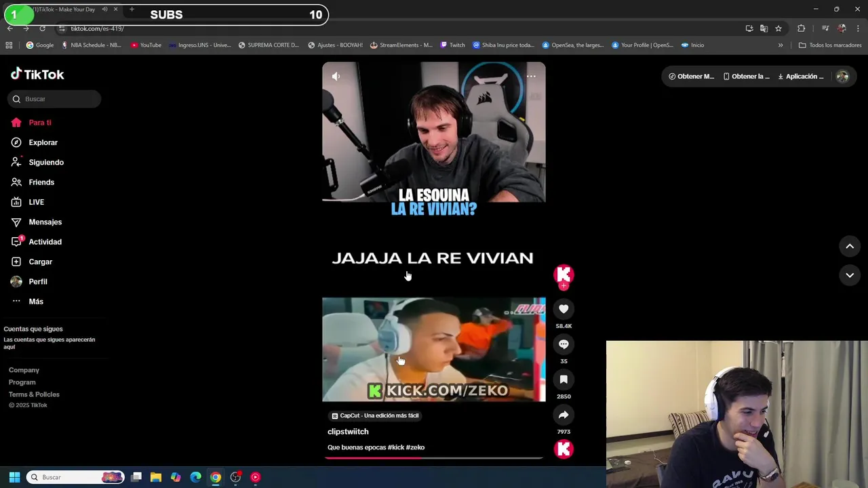The image size is (868, 488).
Task: Seek using the video progress bar
Action: click(434, 458)
